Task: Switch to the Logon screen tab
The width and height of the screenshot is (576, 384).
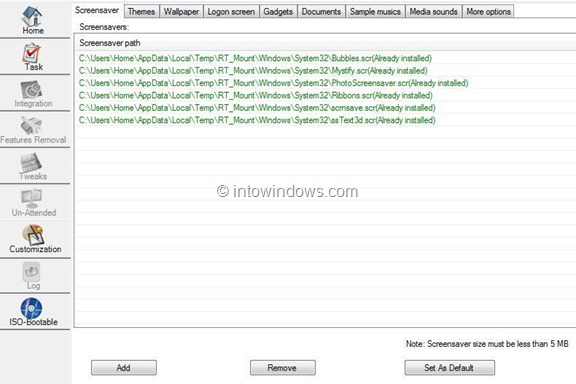Action: 231,12
